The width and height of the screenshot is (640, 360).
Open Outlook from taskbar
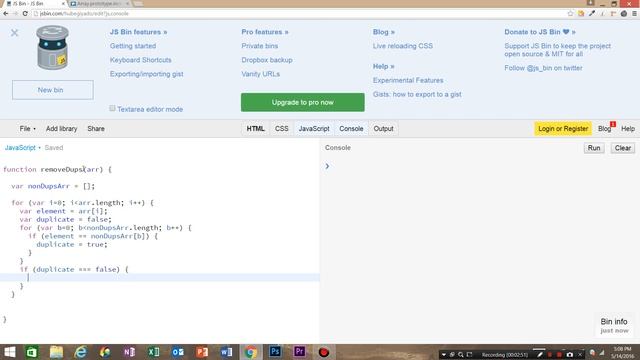tap(178, 352)
